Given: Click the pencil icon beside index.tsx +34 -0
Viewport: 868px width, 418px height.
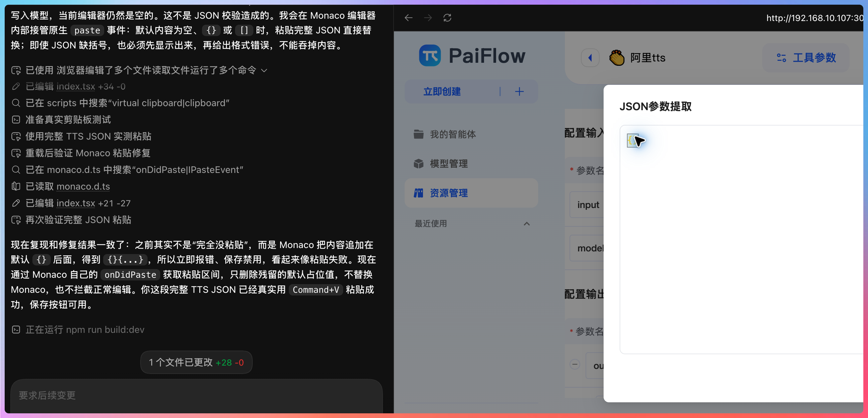Looking at the screenshot, I should [16, 86].
